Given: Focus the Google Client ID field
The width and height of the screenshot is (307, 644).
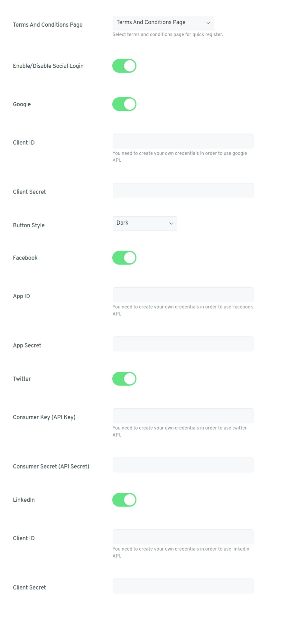Looking at the screenshot, I should click(x=183, y=141).
